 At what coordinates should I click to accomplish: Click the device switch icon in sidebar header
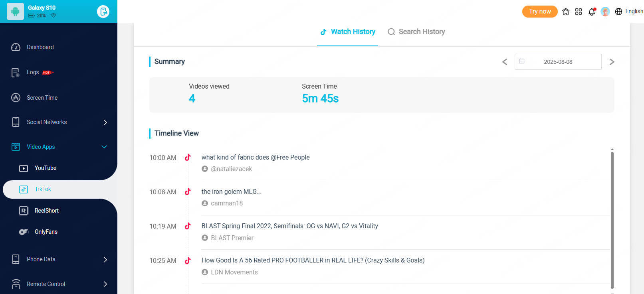point(103,12)
